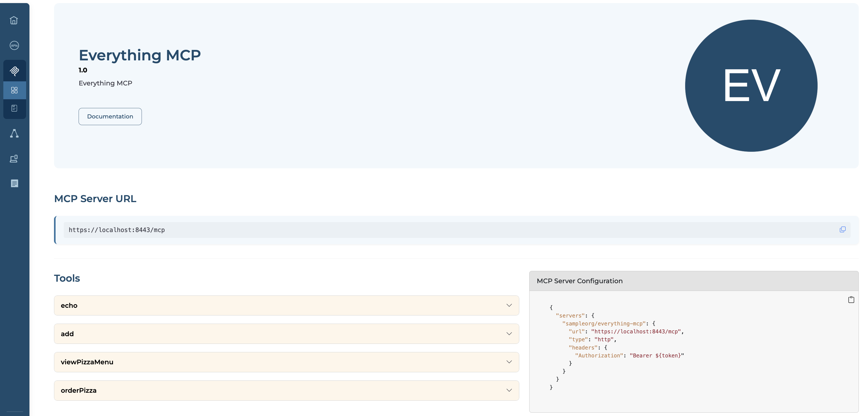The image size is (868, 416).
Task: Click the "sampleorg/everything-mcp" key in config
Action: point(604,323)
